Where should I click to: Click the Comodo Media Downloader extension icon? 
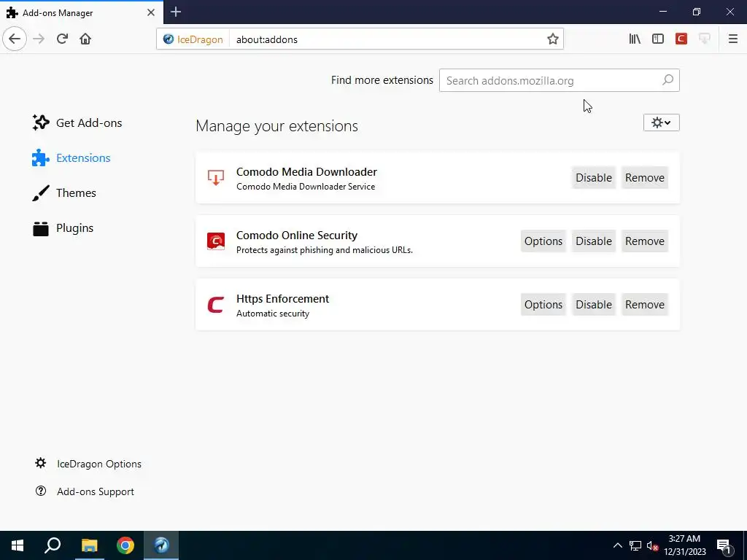click(x=216, y=178)
